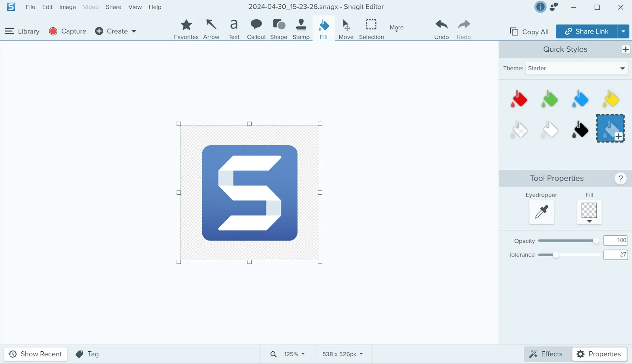Screen dimensions: 632x364
Task: Click the Snagit logo image on canvas
Action: [250, 193]
